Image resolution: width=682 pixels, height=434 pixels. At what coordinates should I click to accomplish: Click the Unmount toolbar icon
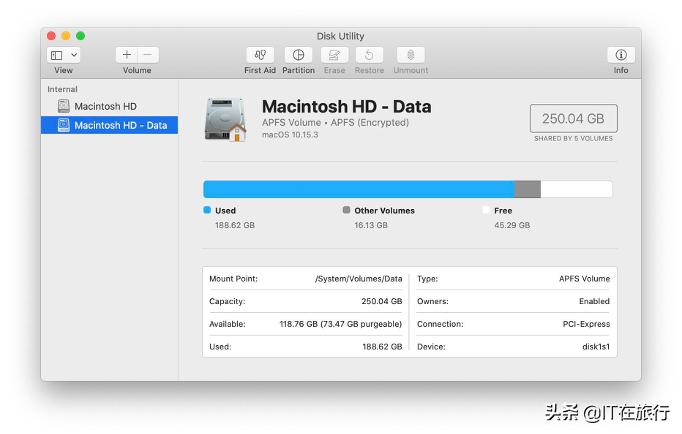[x=411, y=55]
